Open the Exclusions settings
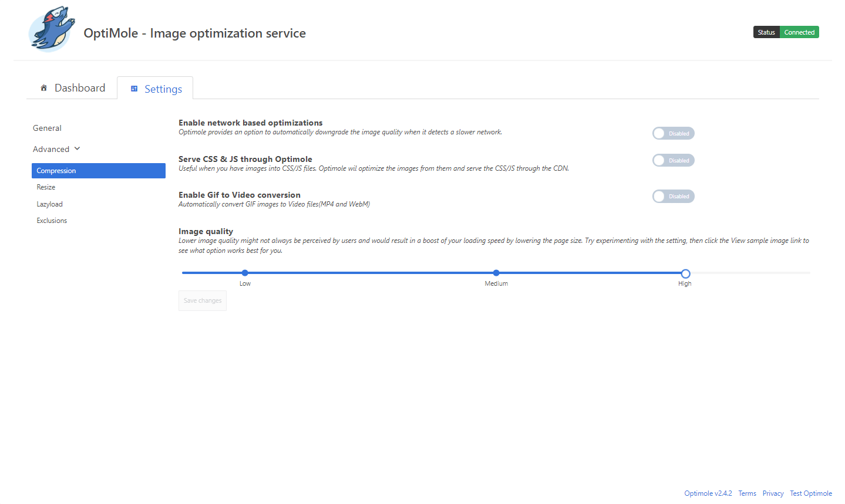 (52, 221)
